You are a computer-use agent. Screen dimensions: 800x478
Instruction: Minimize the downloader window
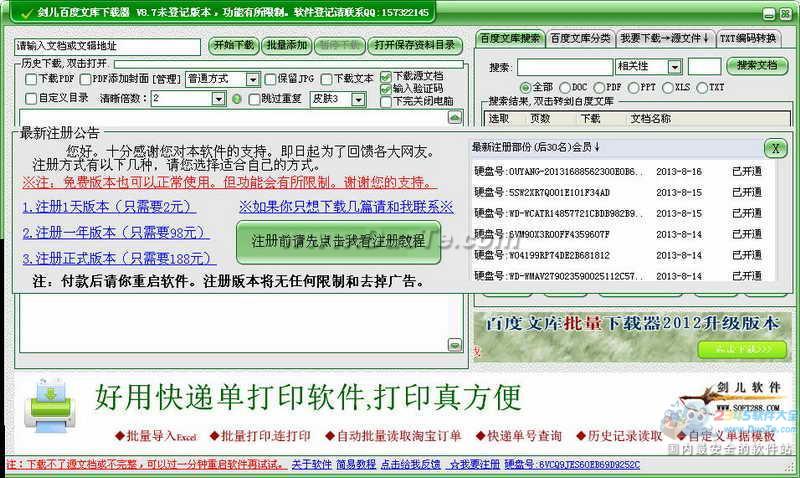(x=769, y=14)
